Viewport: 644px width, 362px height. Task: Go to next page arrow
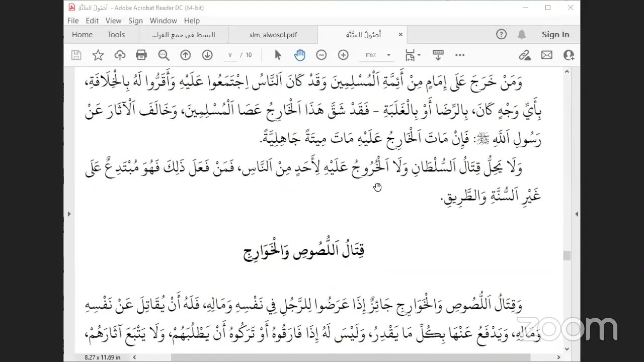(207, 55)
